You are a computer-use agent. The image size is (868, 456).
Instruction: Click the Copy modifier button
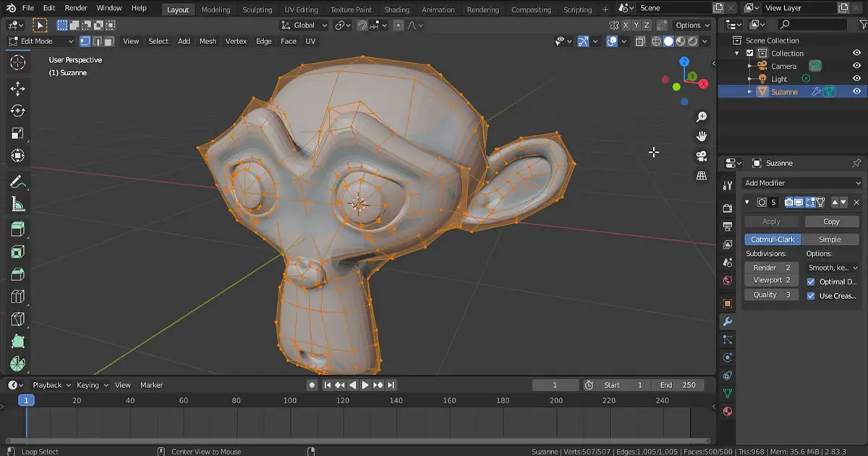coord(831,221)
